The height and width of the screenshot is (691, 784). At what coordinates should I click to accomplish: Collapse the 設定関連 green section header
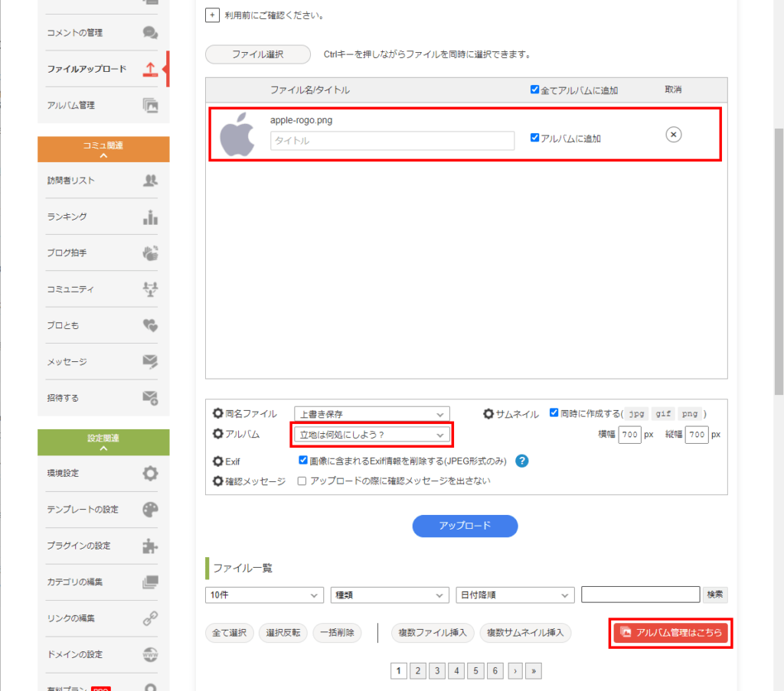(x=103, y=442)
